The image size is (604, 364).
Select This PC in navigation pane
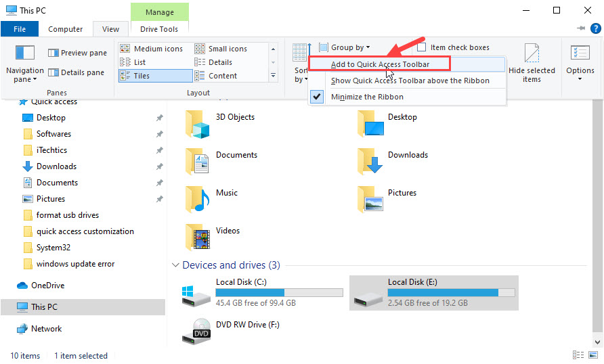coord(83,306)
